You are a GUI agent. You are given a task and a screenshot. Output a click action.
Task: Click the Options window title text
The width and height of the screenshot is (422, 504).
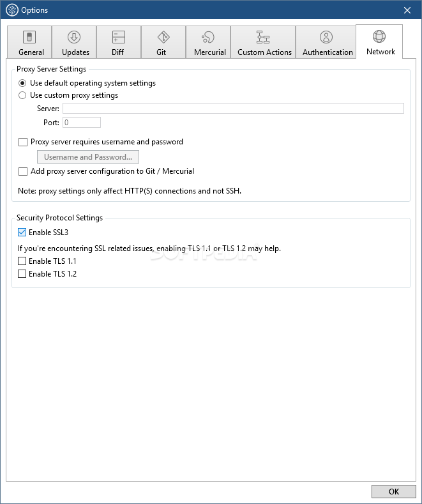click(34, 10)
